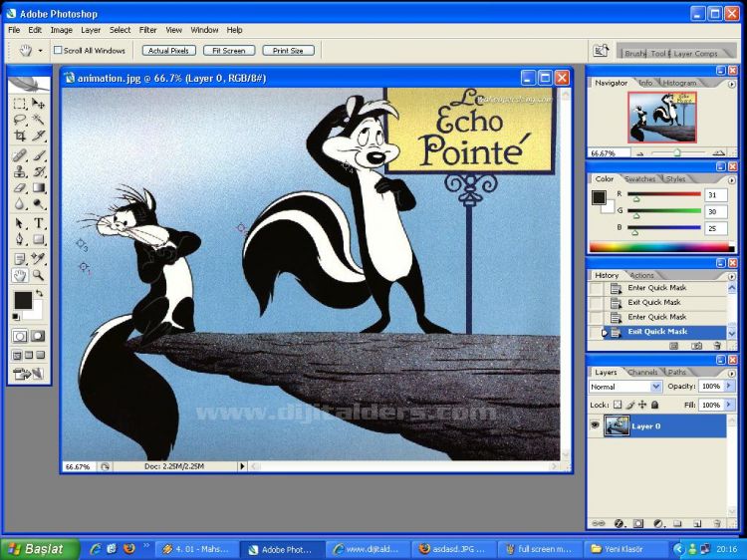The width and height of the screenshot is (747, 560).
Task: Reset default foreground and background colors
Action: [16, 317]
